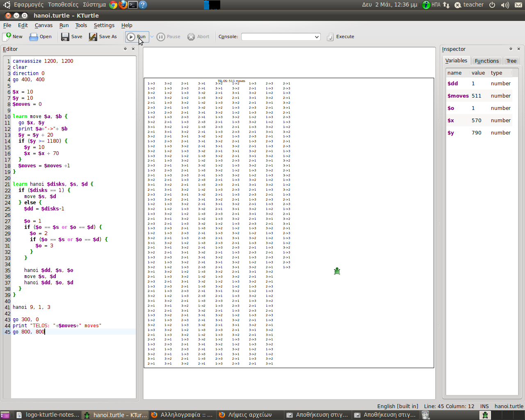Open the Run menu
This screenshot has height=420, width=525.
64,25
